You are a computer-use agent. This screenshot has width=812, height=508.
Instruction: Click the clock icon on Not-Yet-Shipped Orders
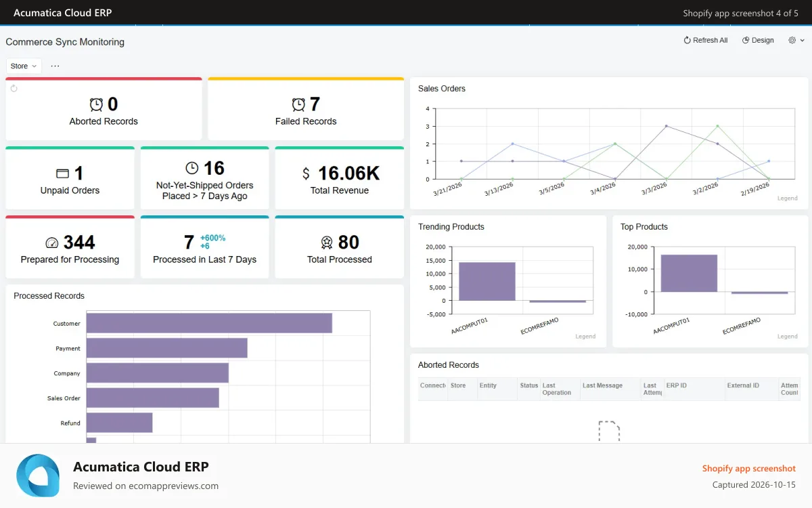pos(192,168)
